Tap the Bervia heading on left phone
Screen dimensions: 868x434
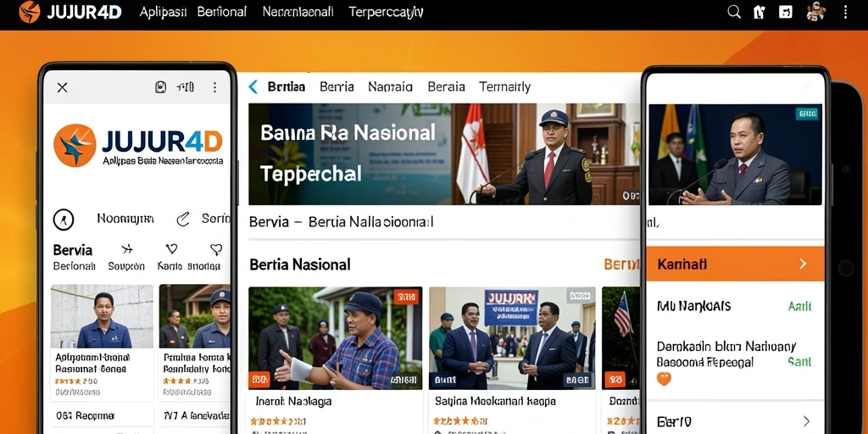[x=73, y=250]
